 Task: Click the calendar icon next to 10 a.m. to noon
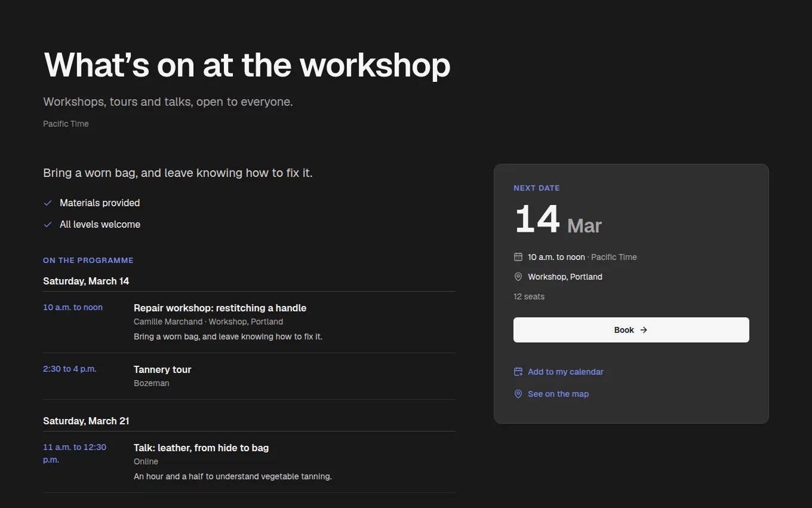click(518, 257)
